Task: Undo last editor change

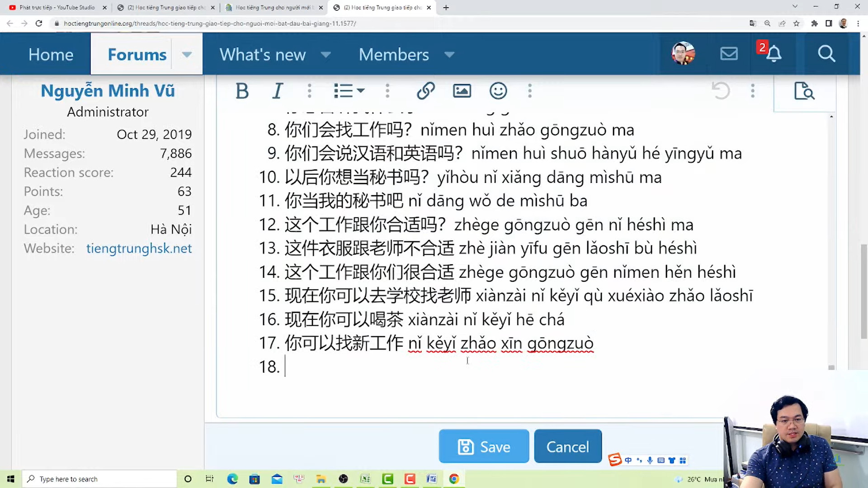Action: 721,91
